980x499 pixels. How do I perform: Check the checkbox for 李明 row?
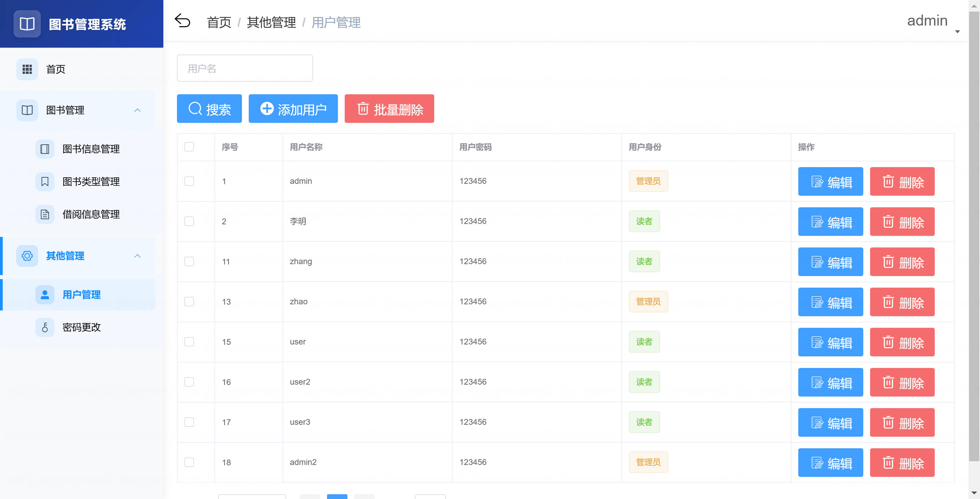[x=189, y=222]
